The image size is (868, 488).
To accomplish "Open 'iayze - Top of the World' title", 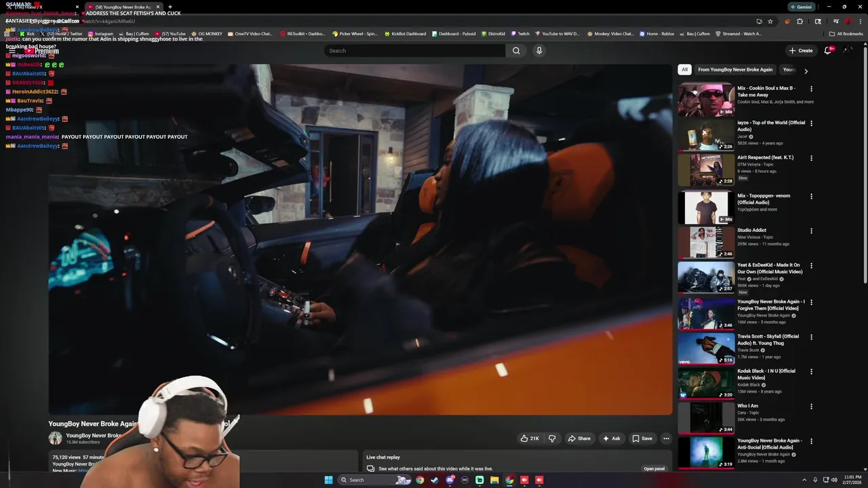I will [771, 126].
